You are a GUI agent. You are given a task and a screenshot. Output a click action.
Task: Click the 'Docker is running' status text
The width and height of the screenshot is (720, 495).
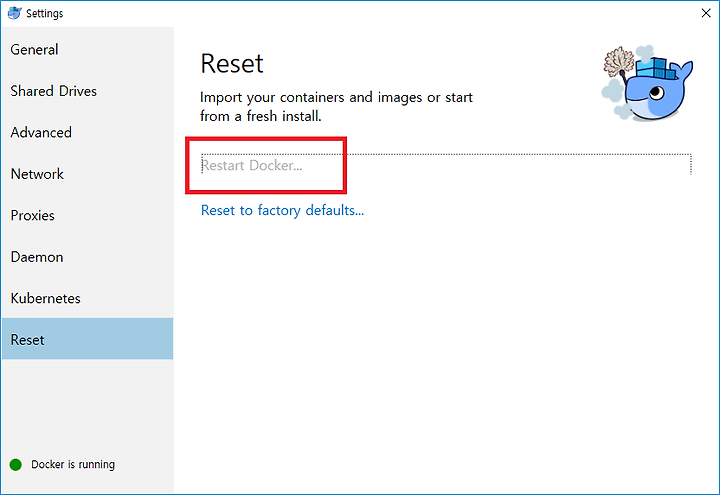click(x=73, y=465)
